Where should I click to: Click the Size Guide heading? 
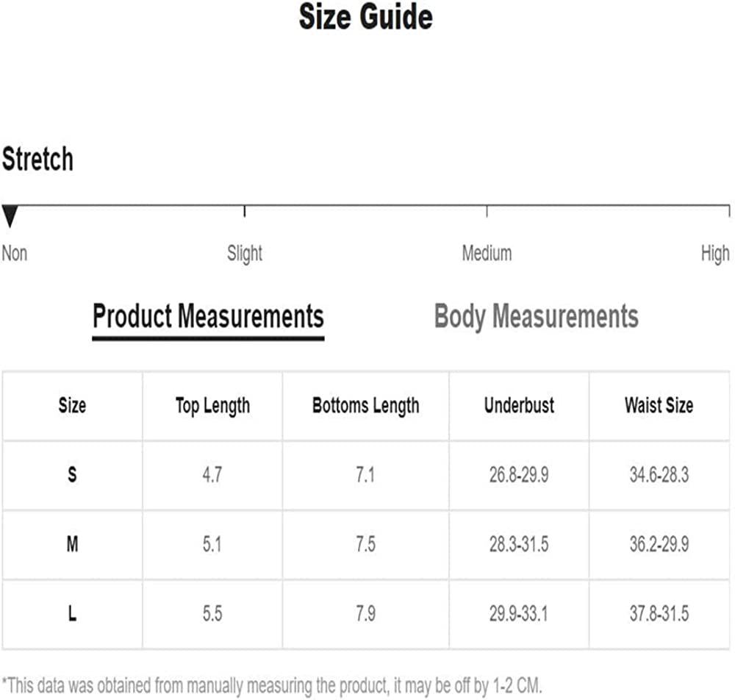point(365,18)
